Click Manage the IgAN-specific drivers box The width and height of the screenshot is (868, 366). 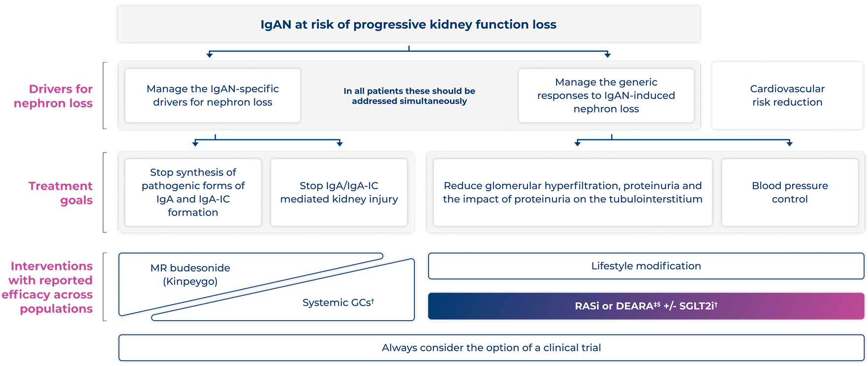click(213, 96)
